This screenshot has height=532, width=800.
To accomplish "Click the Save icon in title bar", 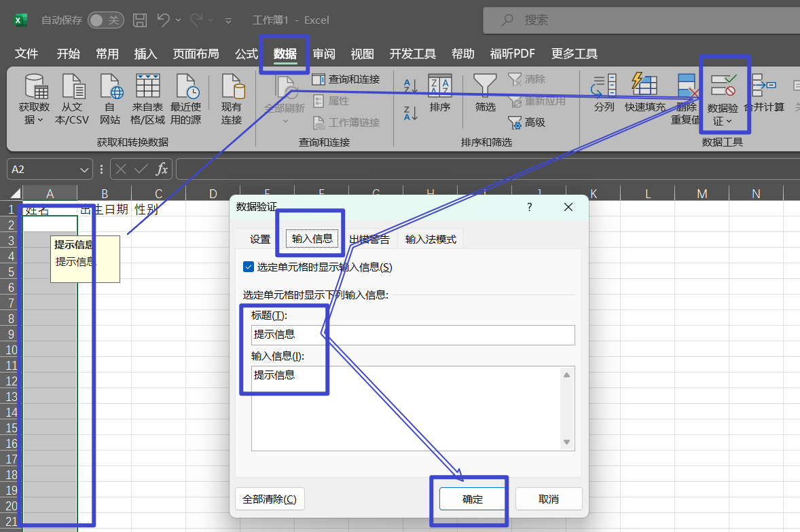I will click(x=139, y=20).
